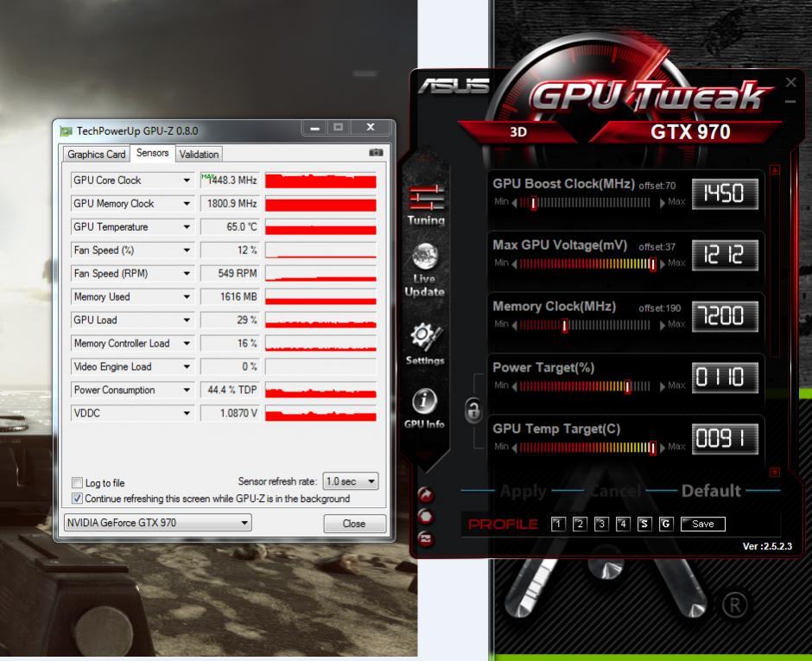Open Sensor refresh rate dropdown

351,481
